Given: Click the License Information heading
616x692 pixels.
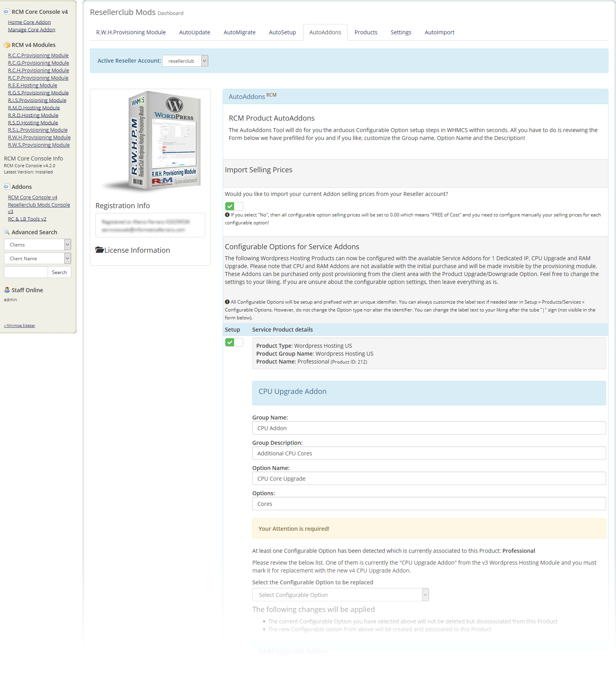Looking at the screenshot, I should pyautogui.click(x=137, y=250).
